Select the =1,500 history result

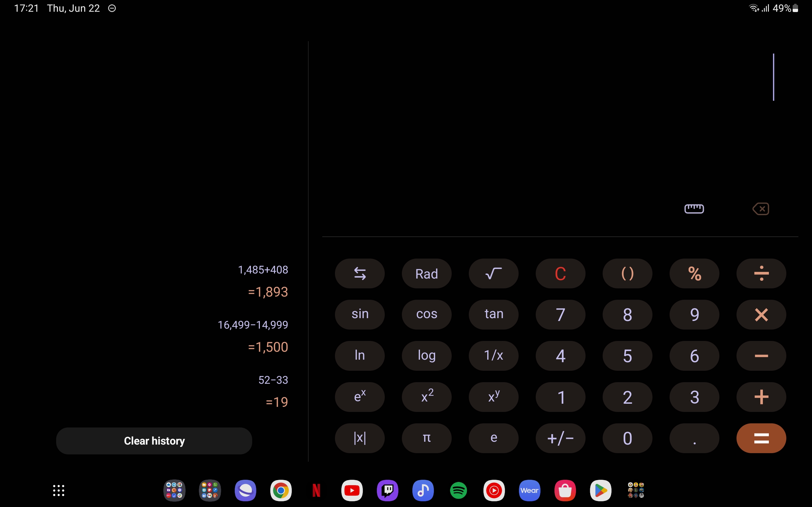coord(268,347)
